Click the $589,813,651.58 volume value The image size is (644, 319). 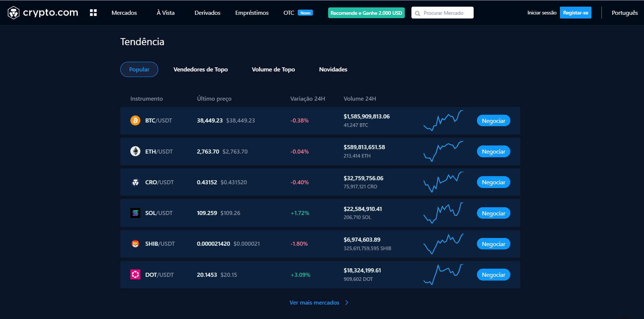[x=364, y=147]
